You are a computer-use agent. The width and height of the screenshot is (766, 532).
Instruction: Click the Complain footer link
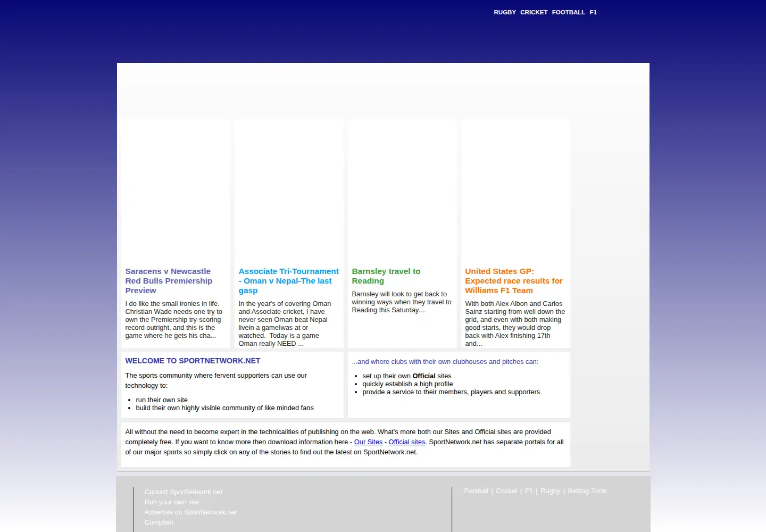pyautogui.click(x=159, y=522)
